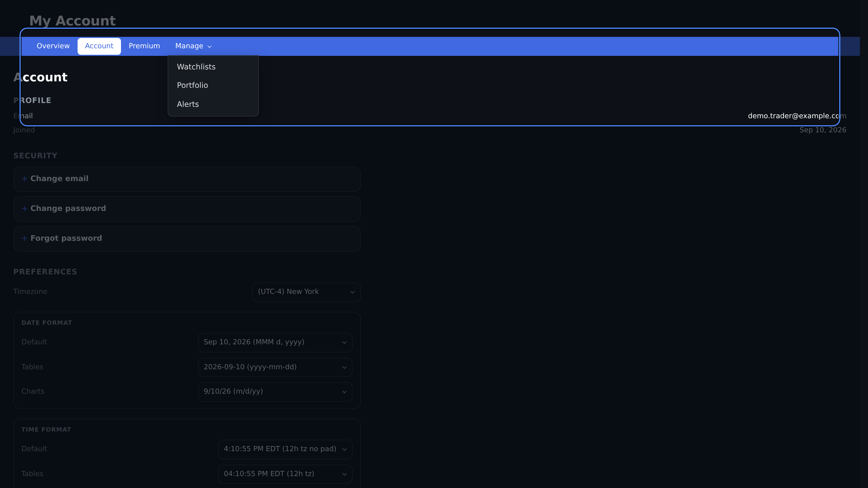
Task: Click the SECURITY section heading
Action: 35,156
